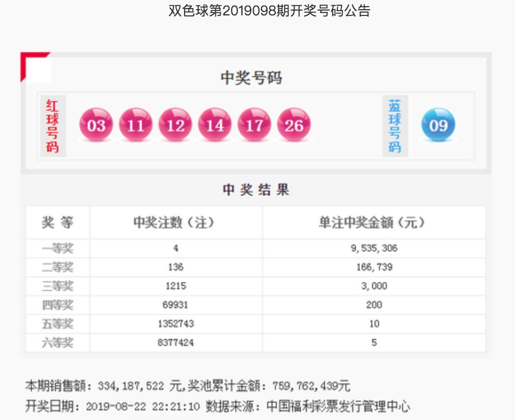515x420 pixels.
Task: Click the 奖等 column header
Action: click(x=57, y=222)
